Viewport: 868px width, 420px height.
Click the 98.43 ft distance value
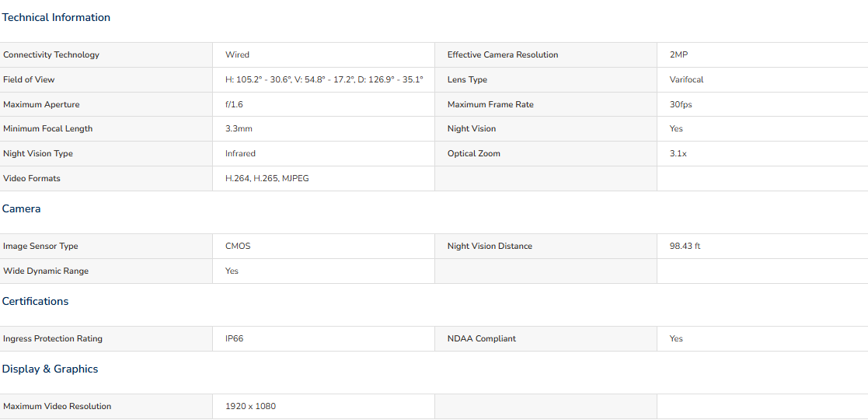tap(685, 246)
